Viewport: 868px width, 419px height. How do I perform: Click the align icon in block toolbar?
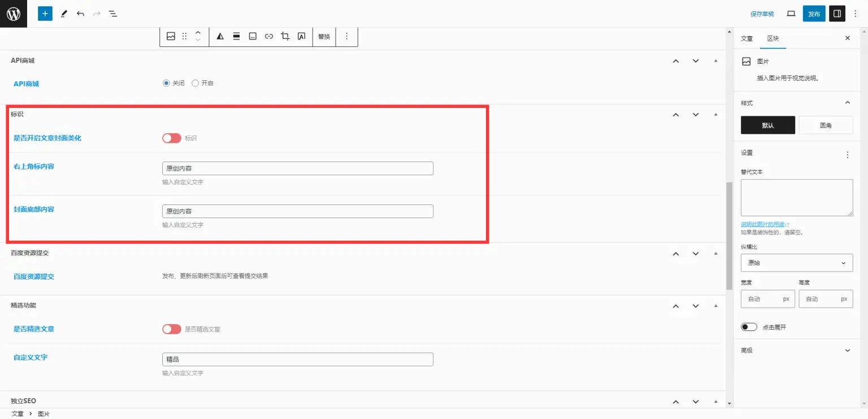(237, 36)
